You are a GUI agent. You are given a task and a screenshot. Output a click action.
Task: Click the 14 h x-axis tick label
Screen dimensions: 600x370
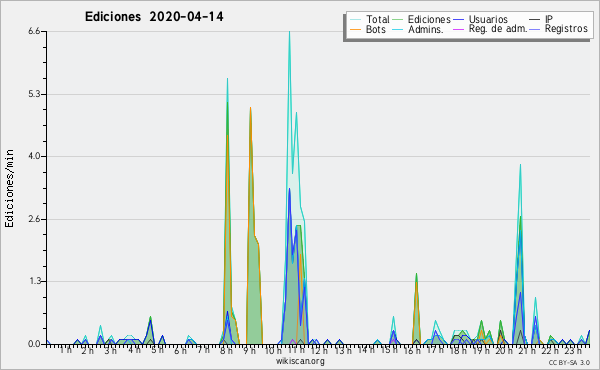coord(366,350)
